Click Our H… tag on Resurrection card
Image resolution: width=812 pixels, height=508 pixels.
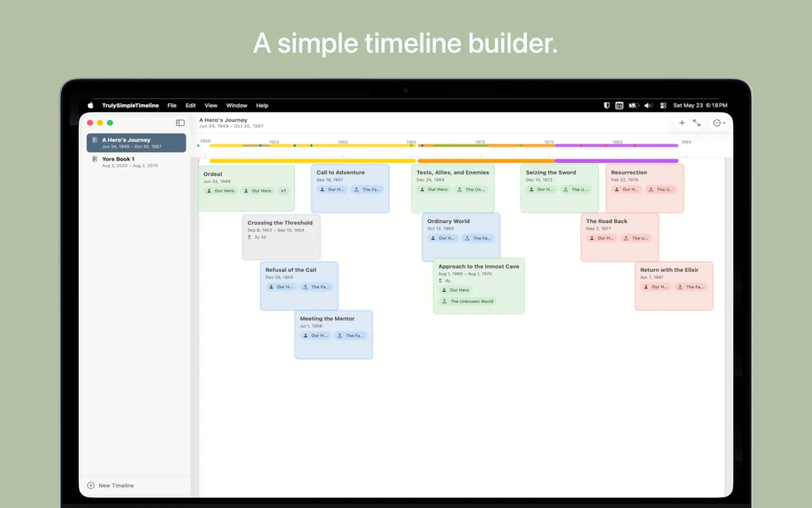[x=627, y=189]
